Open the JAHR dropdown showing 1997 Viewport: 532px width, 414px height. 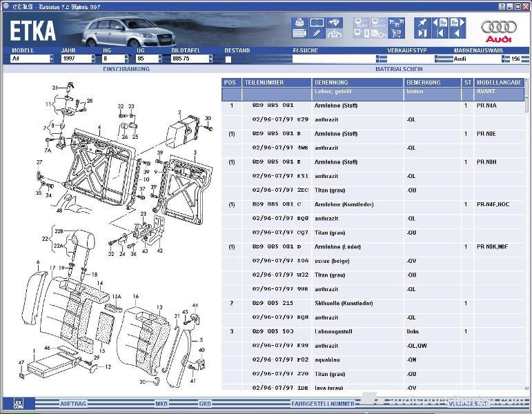(x=78, y=59)
